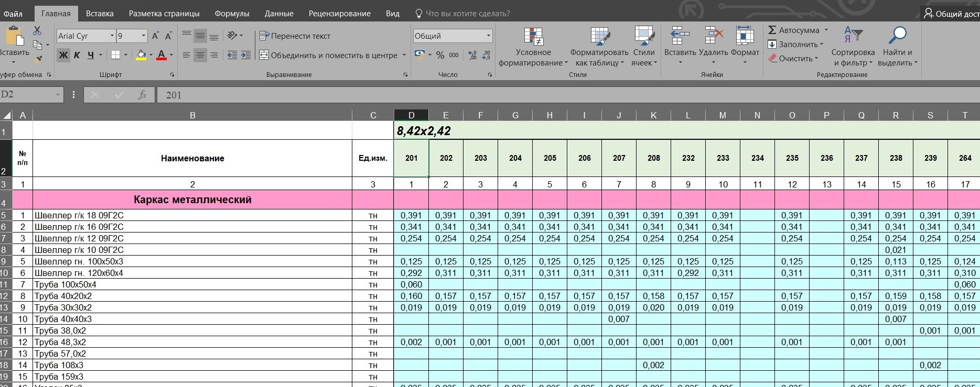Decrease indent icon
Image resolution: width=980 pixels, height=387 pixels.
coord(232,55)
